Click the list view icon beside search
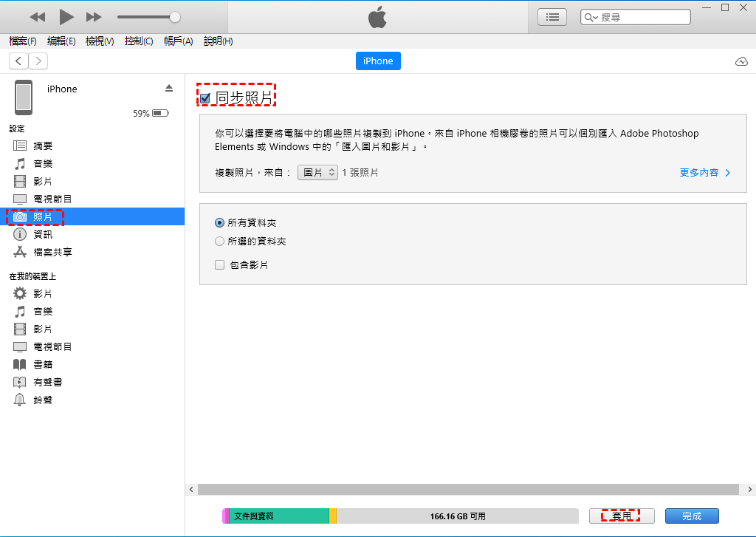This screenshot has height=537, width=756. pos(551,16)
